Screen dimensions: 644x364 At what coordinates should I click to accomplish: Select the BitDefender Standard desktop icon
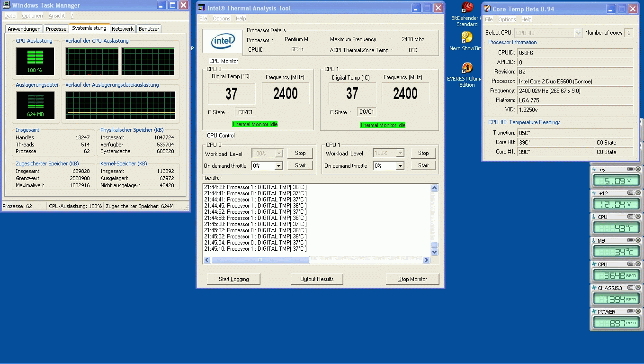(x=467, y=14)
